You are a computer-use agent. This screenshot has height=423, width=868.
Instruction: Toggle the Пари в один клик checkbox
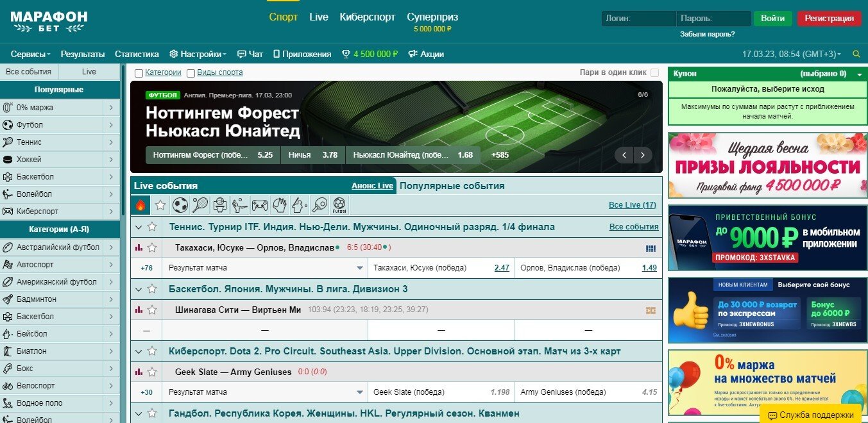click(x=654, y=73)
